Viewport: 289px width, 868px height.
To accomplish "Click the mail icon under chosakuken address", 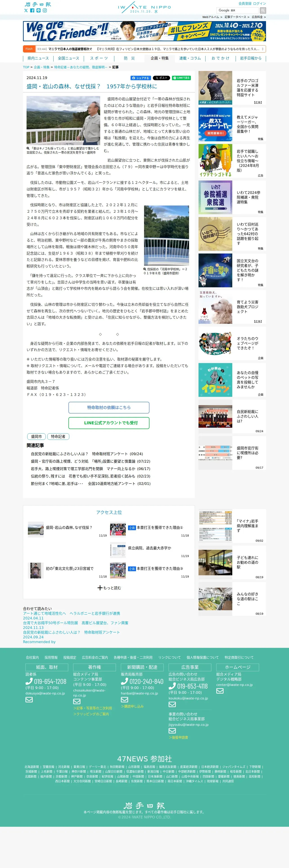I will pos(77,701).
